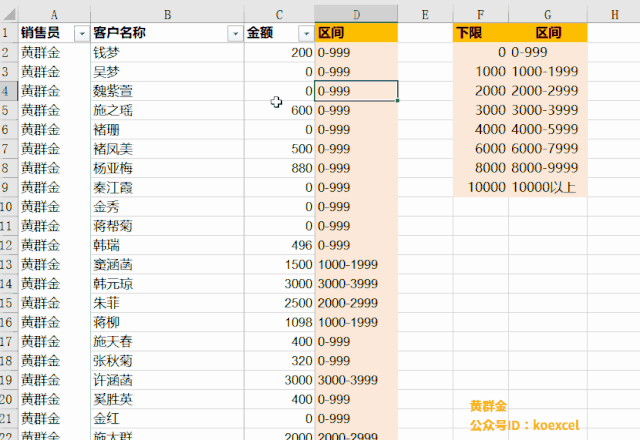Select column A header
The image size is (640, 440).
coord(54,15)
